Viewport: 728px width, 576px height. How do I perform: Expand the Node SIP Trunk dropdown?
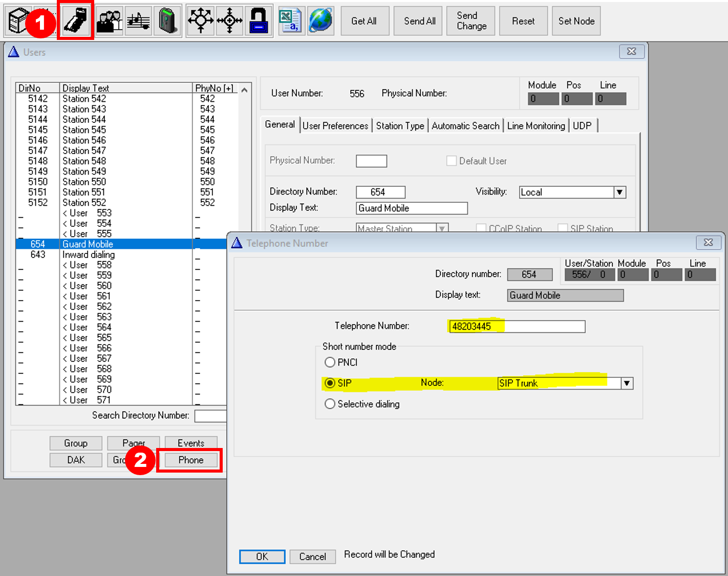click(627, 383)
